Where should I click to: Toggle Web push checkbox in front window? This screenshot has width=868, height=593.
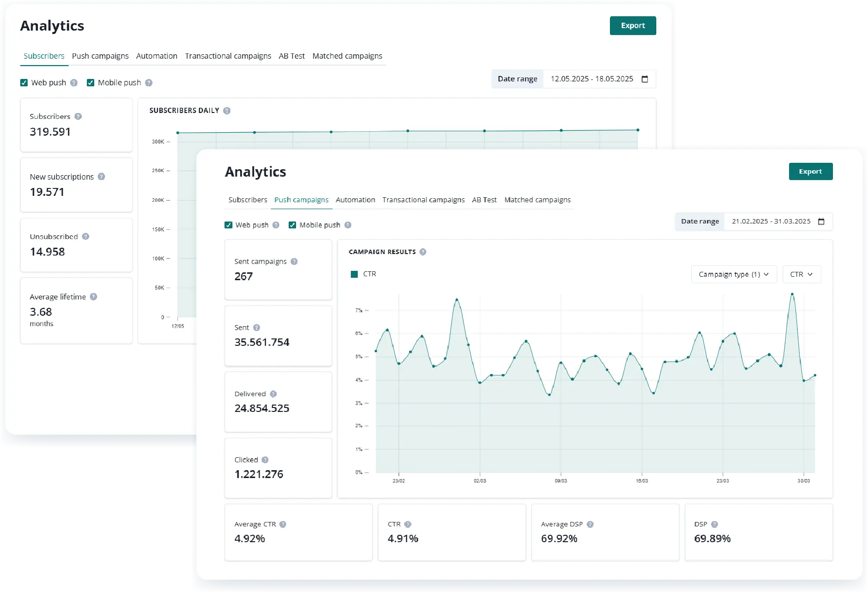228,225
